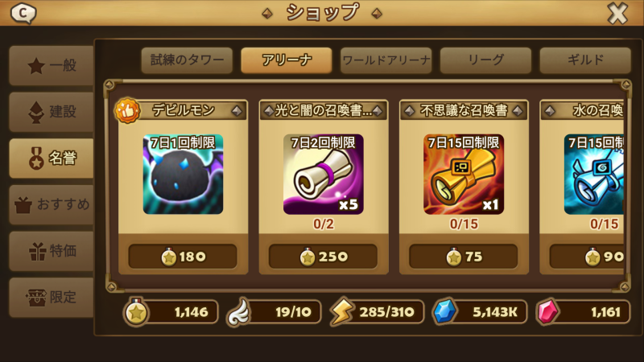644x362 pixels.
Task: Tap the lightning energy icon
Action: (x=341, y=311)
